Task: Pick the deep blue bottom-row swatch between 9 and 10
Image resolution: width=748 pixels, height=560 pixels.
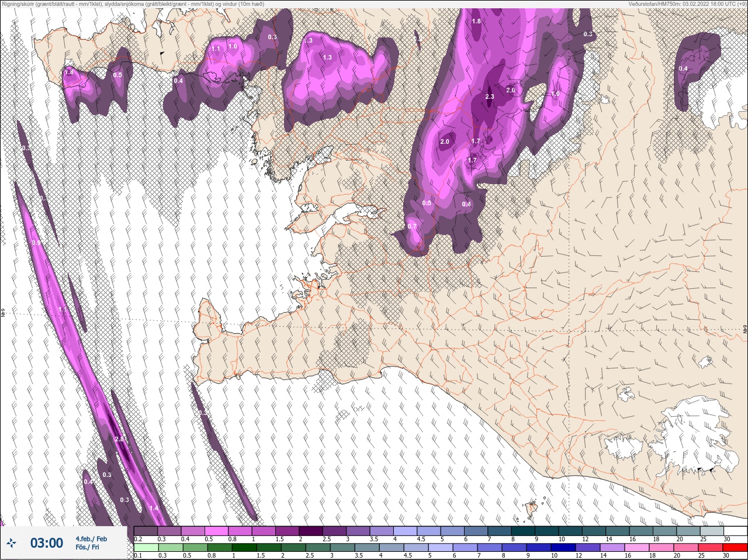Action: click(x=538, y=548)
